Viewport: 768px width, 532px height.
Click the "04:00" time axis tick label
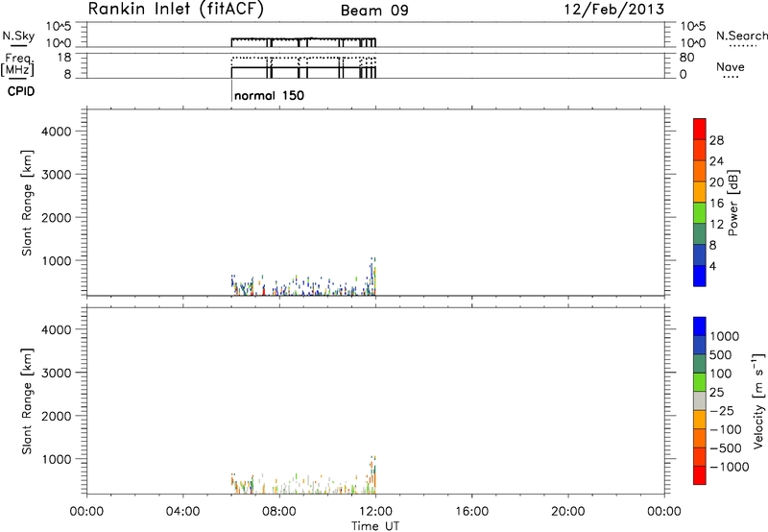(183, 512)
